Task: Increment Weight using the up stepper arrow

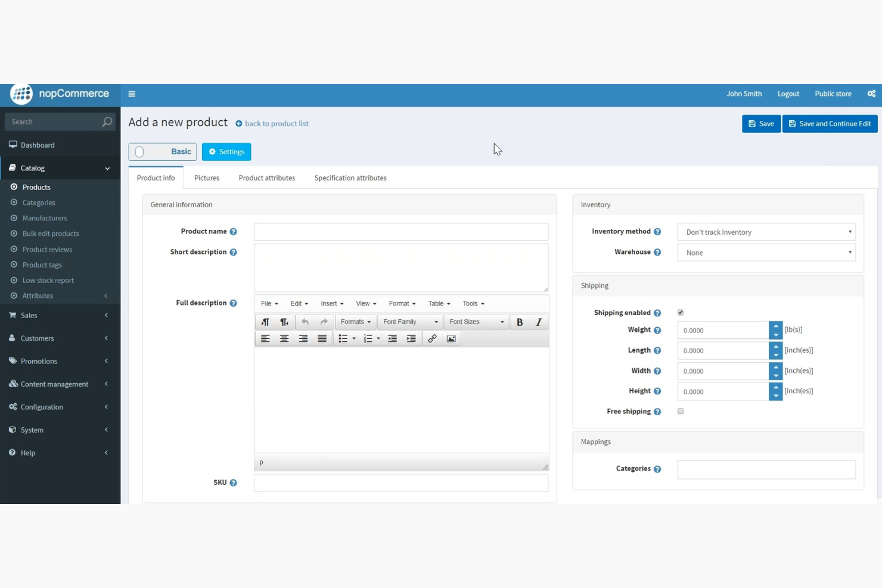Action: tap(775, 326)
